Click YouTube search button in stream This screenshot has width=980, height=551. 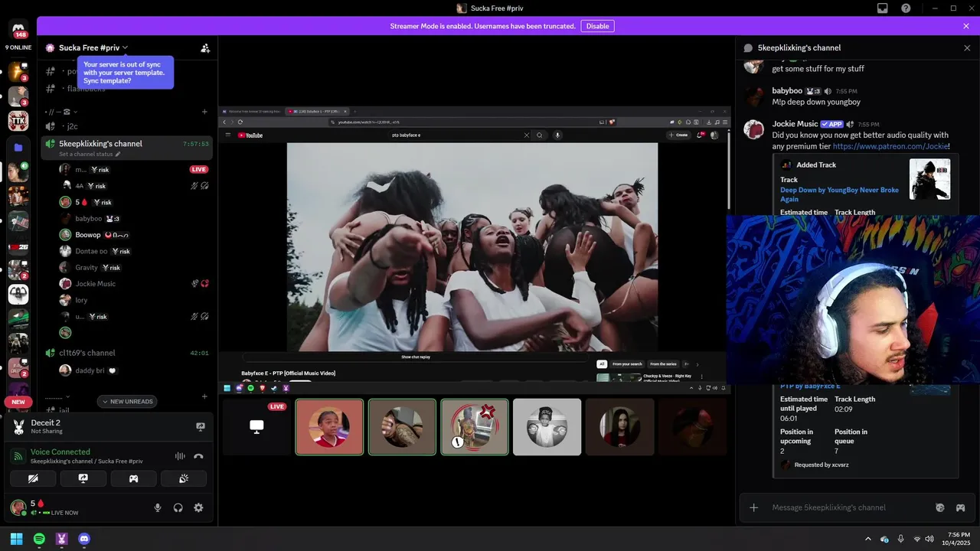539,135
